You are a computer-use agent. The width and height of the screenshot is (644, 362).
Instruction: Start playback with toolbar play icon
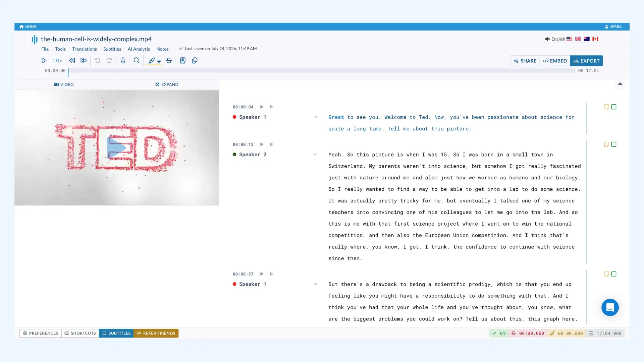(44, 61)
